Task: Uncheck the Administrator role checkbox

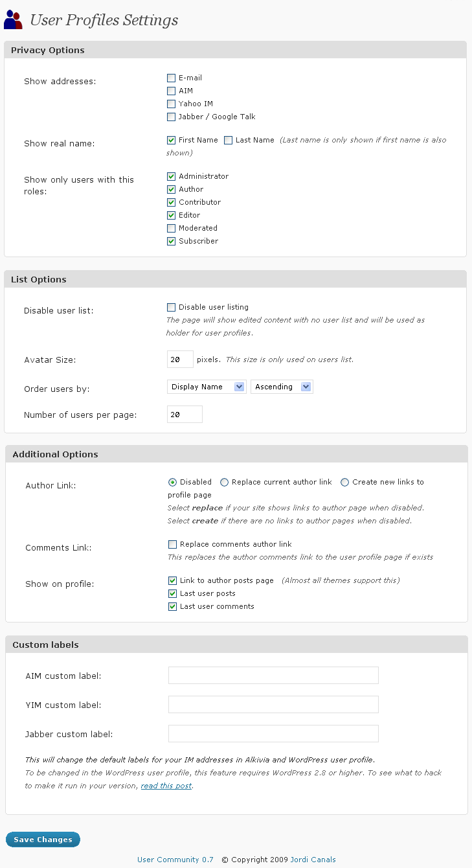Action: pyautogui.click(x=171, y=176)
